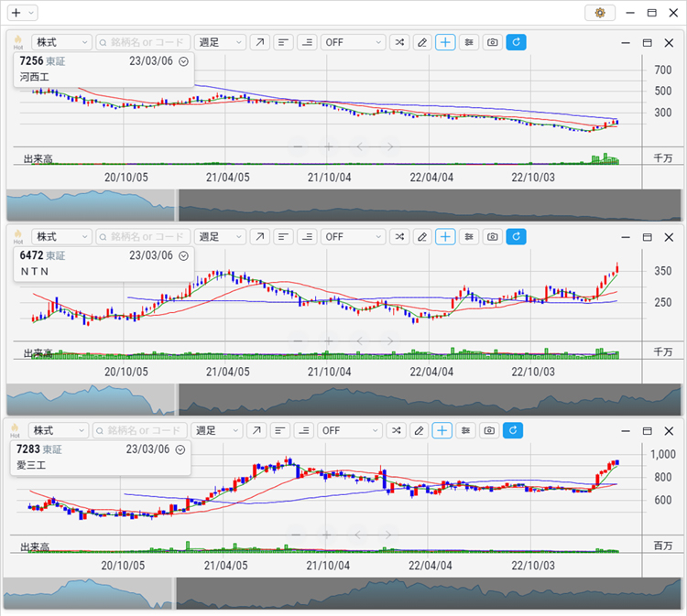
Task: Click the shuffle icon in 7283 chart toolbar
Action: [x=397, y=430]
